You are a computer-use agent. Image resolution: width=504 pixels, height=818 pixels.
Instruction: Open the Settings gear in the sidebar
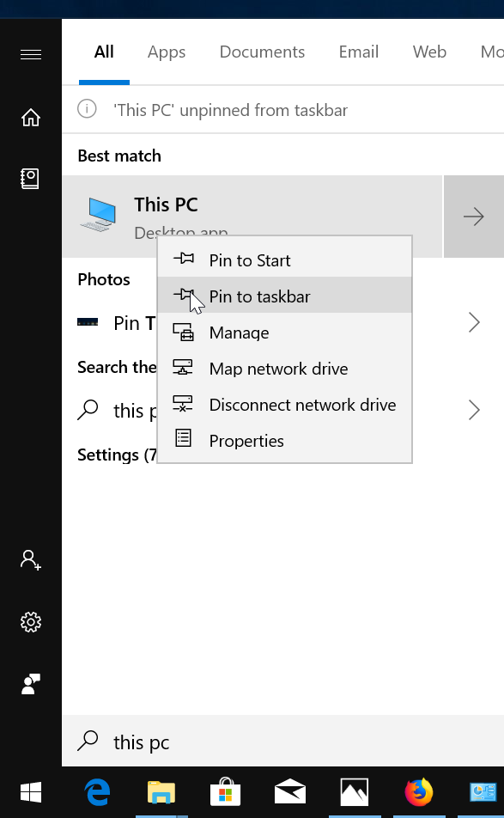[31, 621]
